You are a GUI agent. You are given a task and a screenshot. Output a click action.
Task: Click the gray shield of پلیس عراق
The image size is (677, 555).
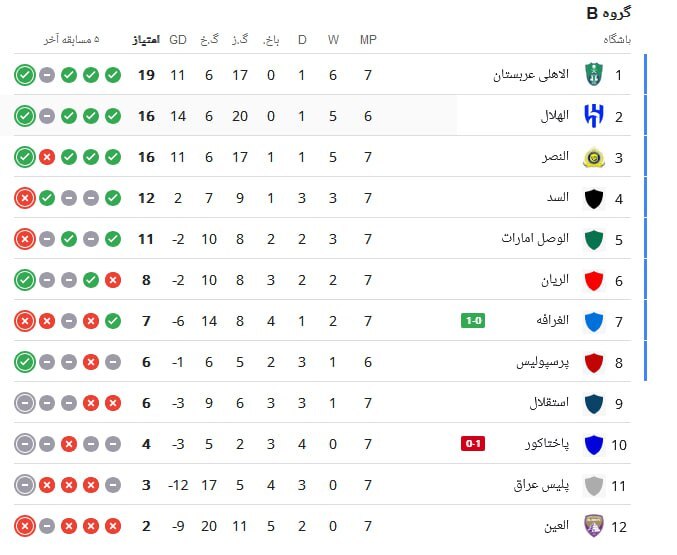tap(594, 486)
